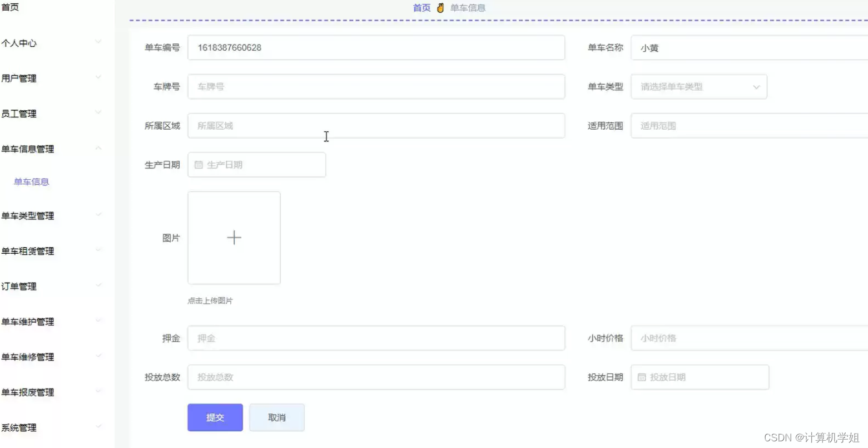Select 单车信息 submenu item
868x448 pixels.
[32, 182]
